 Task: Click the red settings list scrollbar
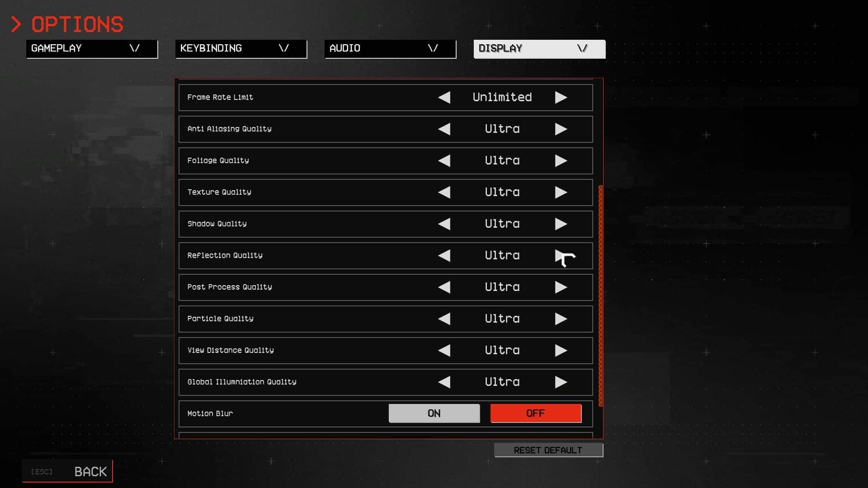[x=600, y=296]
